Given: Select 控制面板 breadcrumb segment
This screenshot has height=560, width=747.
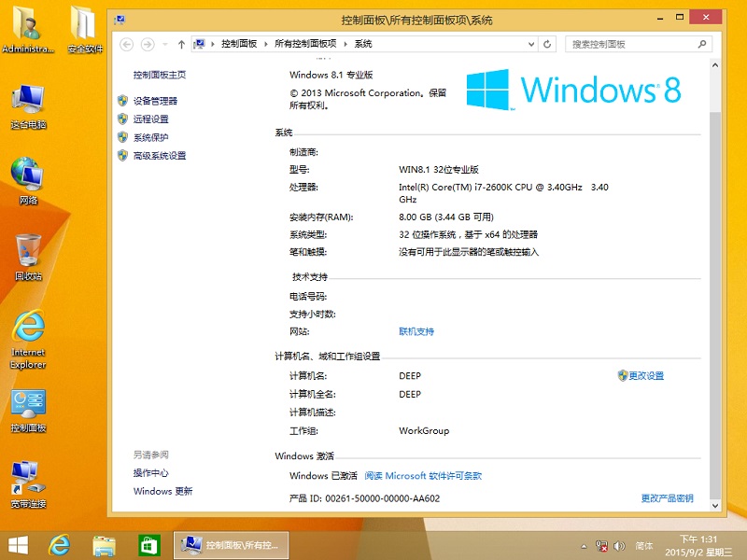Looking at the screenshot, I should (239, 44).
